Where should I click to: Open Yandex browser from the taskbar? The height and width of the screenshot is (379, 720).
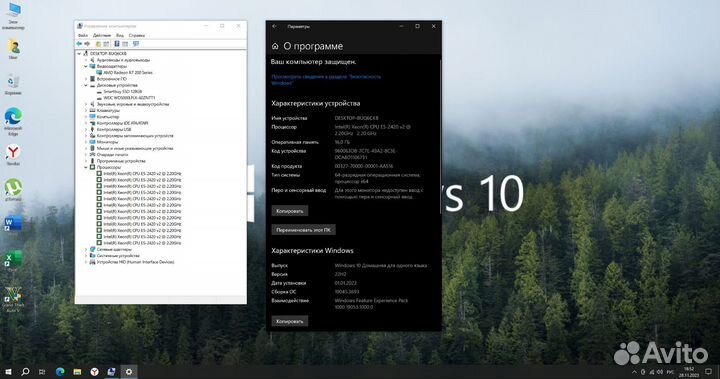pyautogui.click(x=94, y=372)
